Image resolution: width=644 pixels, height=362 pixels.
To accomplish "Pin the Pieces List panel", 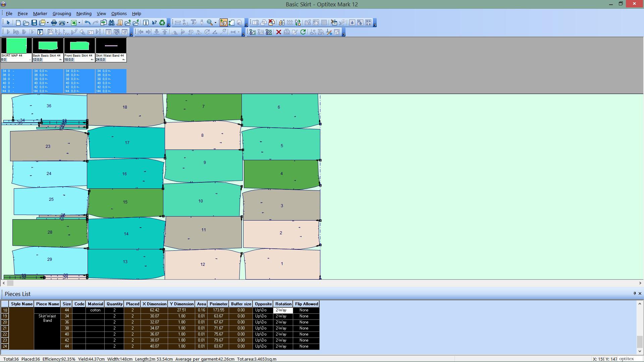I will (635, 294).
